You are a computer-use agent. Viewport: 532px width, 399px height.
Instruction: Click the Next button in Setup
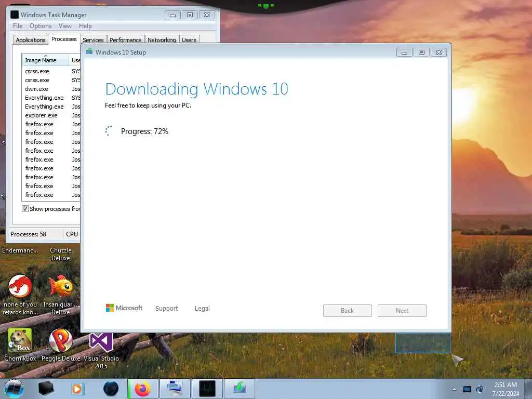pos(402,311)
